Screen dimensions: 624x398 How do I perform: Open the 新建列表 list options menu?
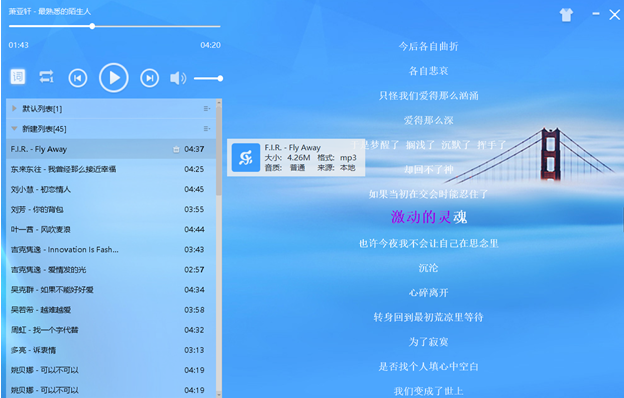tap(207, 129)
